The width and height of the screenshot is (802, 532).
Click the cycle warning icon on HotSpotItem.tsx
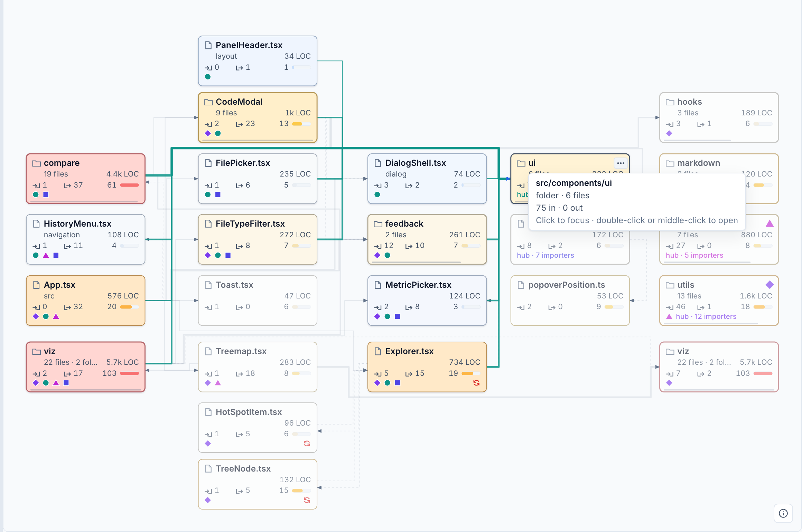[307, 444]
